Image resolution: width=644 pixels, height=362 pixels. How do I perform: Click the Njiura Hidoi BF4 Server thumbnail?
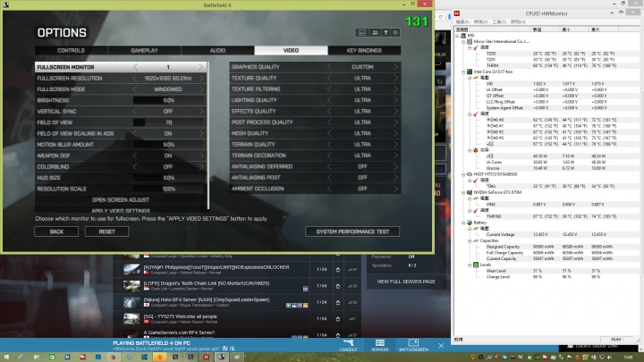click(x=131, y=302)
